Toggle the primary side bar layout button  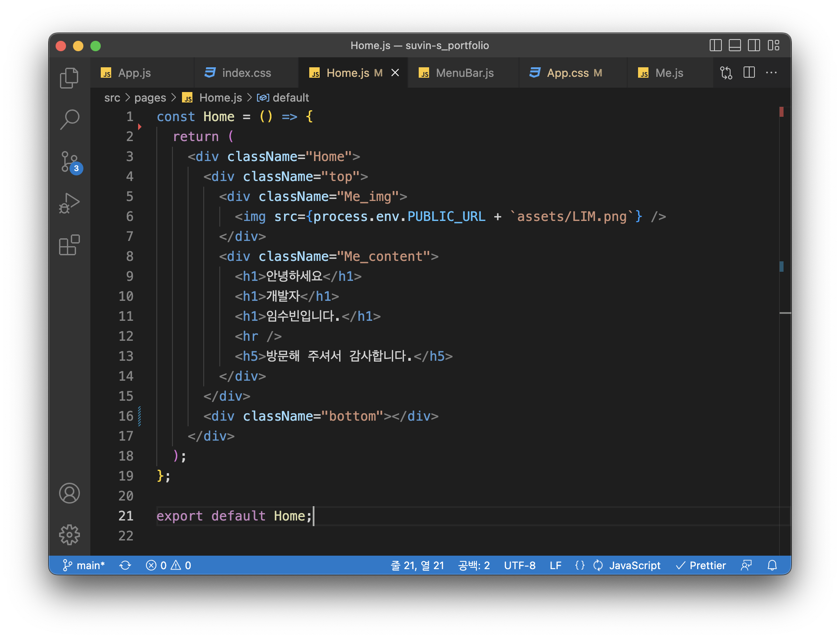pyautogui.click(x=715, y=46)
